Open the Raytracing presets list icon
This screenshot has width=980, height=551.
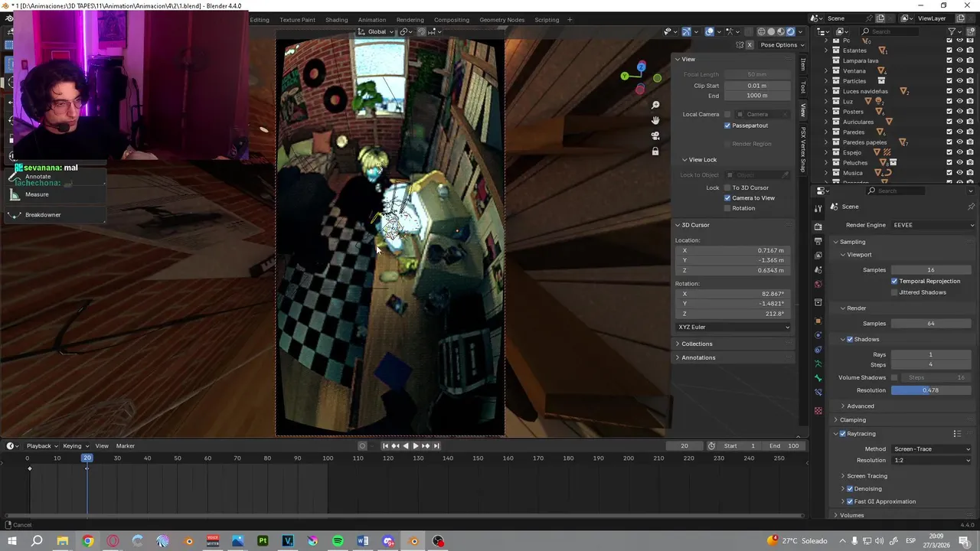(x=956, y=434)
